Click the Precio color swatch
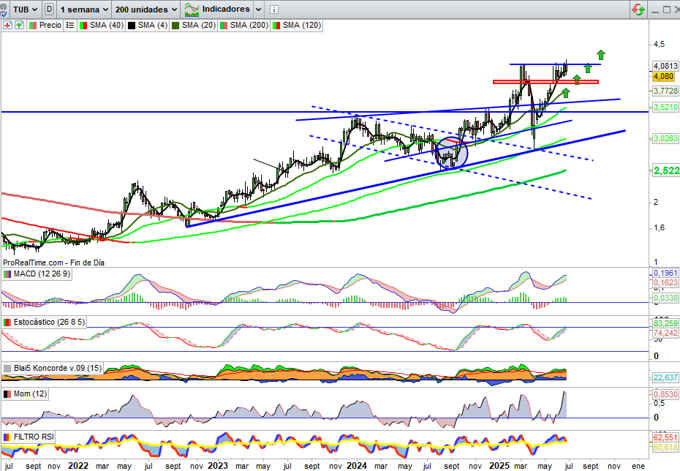 coord(33,26)
